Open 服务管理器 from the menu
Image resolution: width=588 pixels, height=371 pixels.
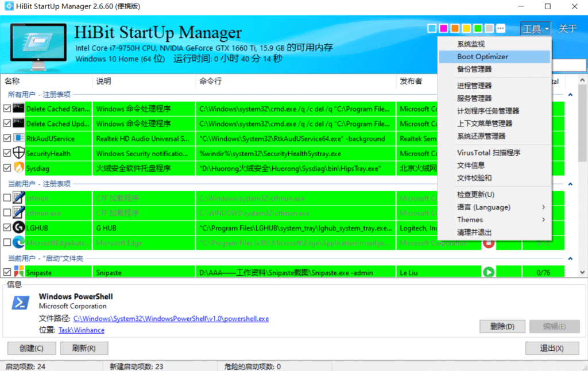(x=494, y=98)
